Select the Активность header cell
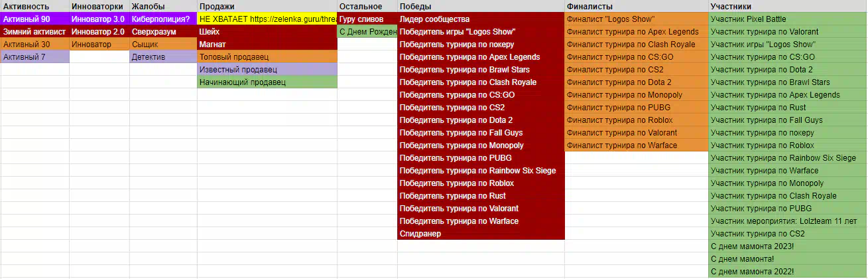868x279 pixels. pyautogui.click(x=34, y=6)
